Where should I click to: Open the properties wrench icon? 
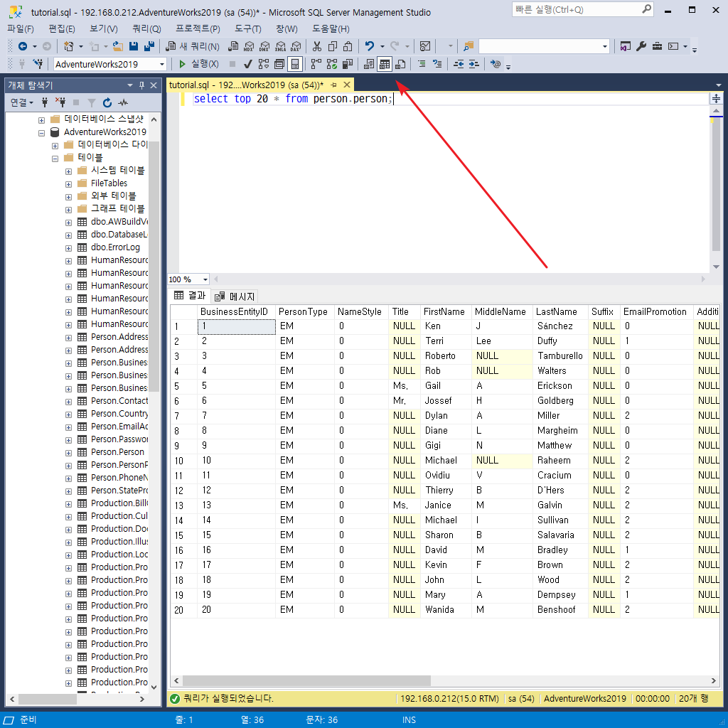point(641,46)
